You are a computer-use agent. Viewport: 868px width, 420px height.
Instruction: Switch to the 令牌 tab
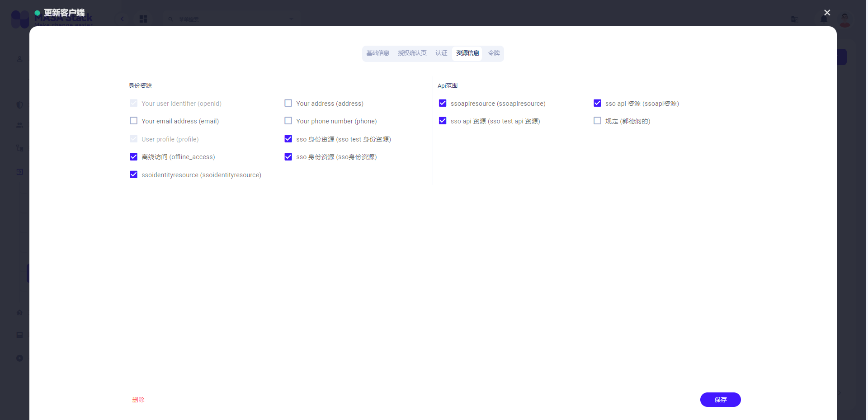[493, 53]
